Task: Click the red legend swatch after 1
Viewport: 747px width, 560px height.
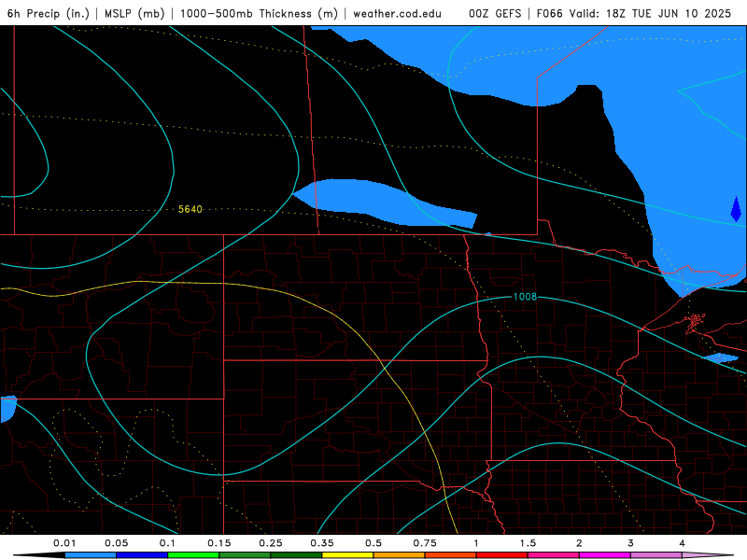Action: pyautogui.click(x=502, y=555)
